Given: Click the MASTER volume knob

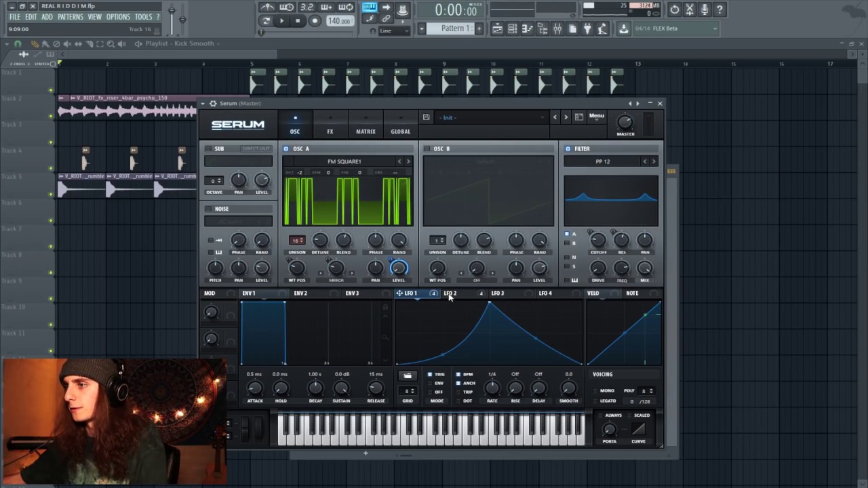Looking at the screenshot, I should coord(625,122).
